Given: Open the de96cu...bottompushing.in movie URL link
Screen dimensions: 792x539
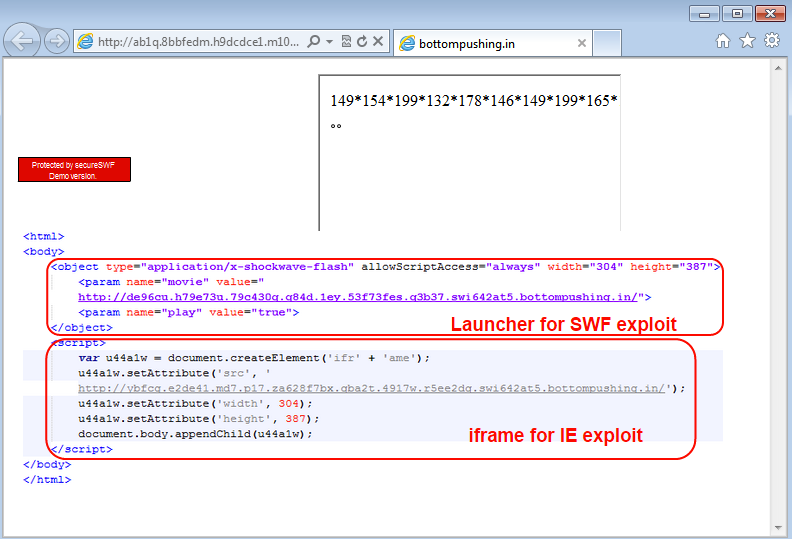Looking at the screenshot, I should 358,297.
